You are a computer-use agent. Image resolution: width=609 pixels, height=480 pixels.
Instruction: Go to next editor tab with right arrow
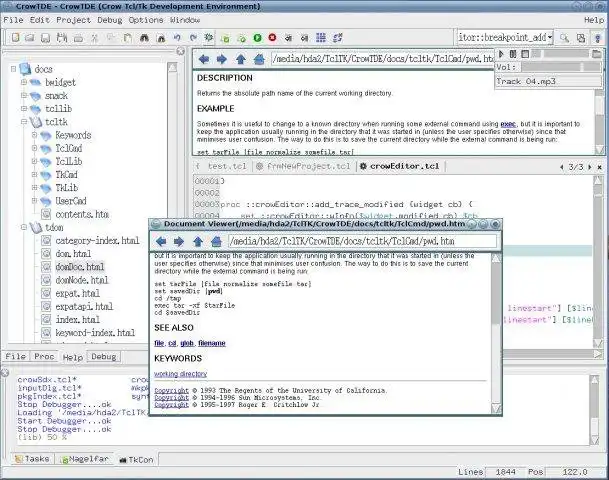[x=590, y=167]
